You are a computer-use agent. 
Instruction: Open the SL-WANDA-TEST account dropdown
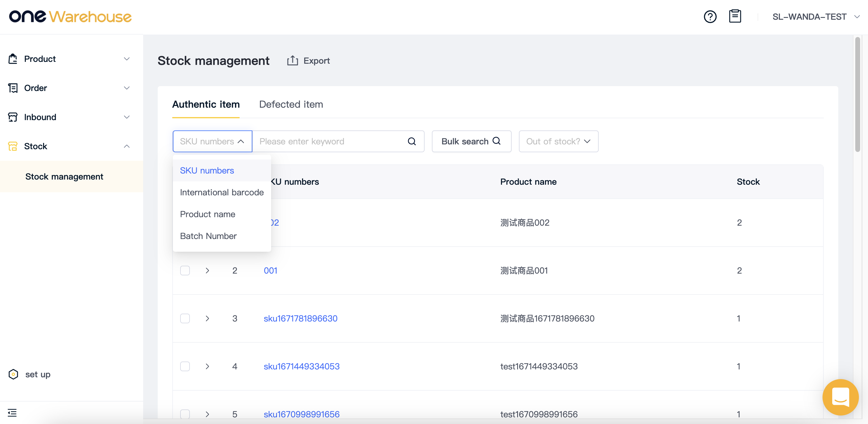[816, 16]
